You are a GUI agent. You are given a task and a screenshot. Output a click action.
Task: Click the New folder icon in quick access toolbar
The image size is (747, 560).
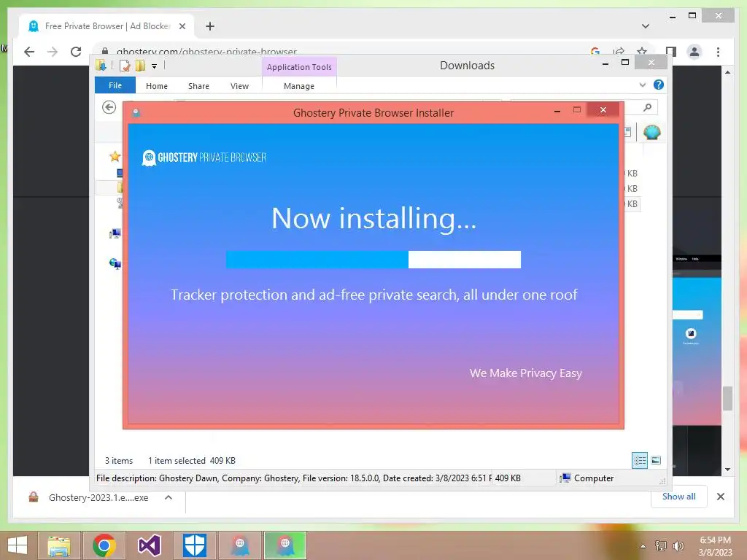(140, 66)
